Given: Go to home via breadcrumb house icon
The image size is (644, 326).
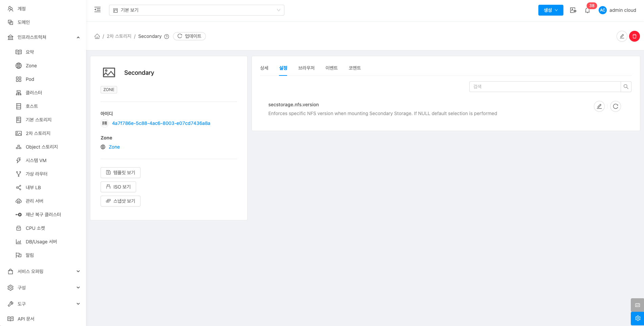Looking at the screenshot, I should coord(97,36).
